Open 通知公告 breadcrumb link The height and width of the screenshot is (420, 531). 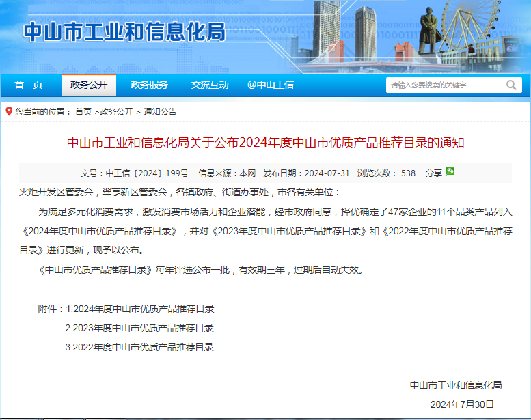160,112
